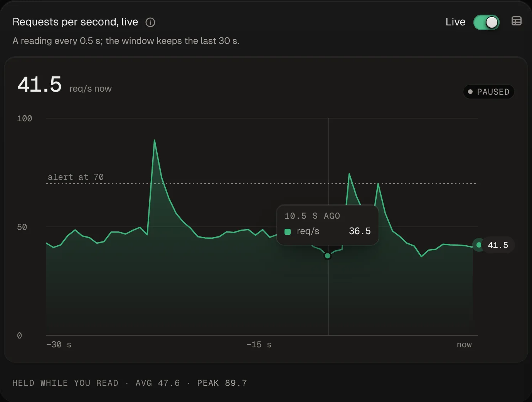Click the highlighted data point at 36.5
This screenshot has height=402, width=532.
(x=328, y=256)
